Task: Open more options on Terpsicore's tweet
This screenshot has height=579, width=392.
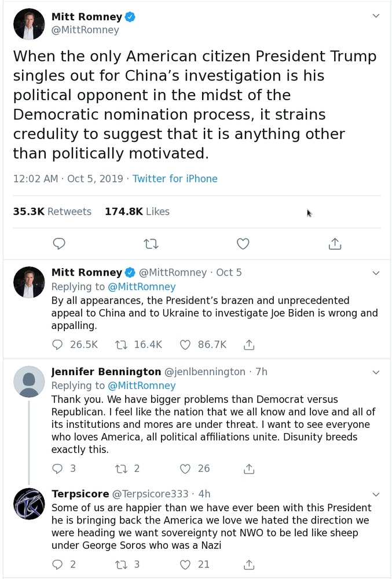Action: click(376, 494)
